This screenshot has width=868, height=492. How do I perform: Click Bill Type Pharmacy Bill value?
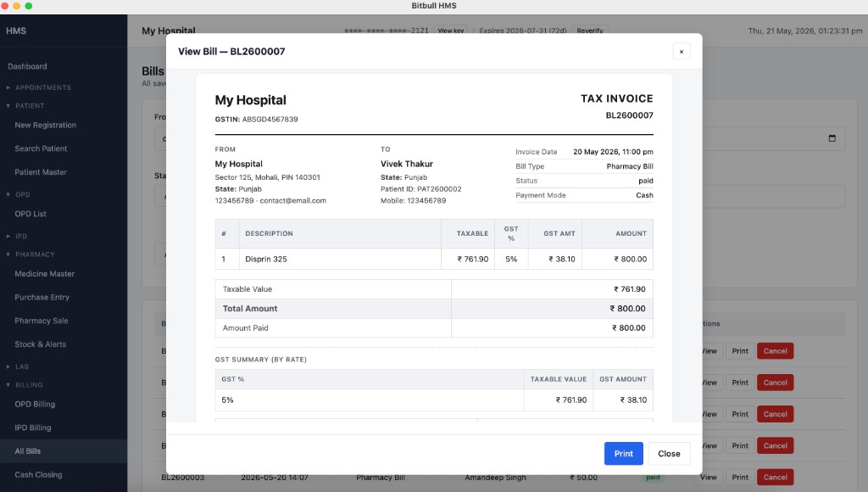tap(630, 166)
